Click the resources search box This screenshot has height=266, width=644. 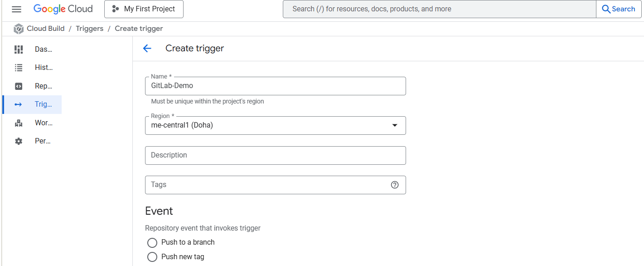439,9
